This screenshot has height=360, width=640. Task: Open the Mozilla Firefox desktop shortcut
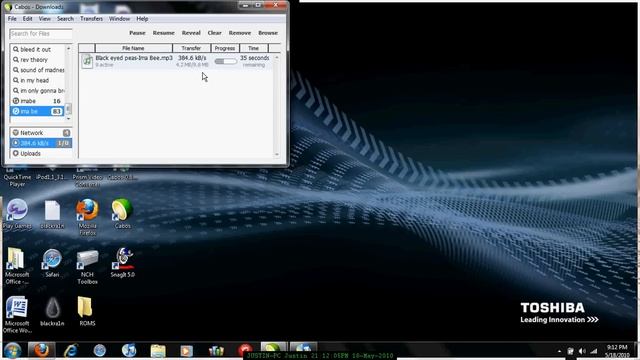[x=87, y=217]
